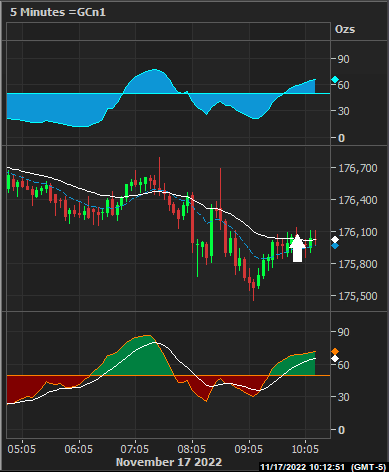This screenshot has height=472, width=389.
Task: Click the cyan diamond marker near 60
Action: pyautogui.click(x=335, y=80)
